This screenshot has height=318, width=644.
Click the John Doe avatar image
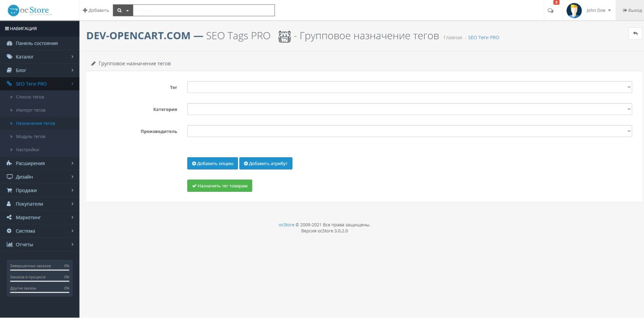coord(574,10)
